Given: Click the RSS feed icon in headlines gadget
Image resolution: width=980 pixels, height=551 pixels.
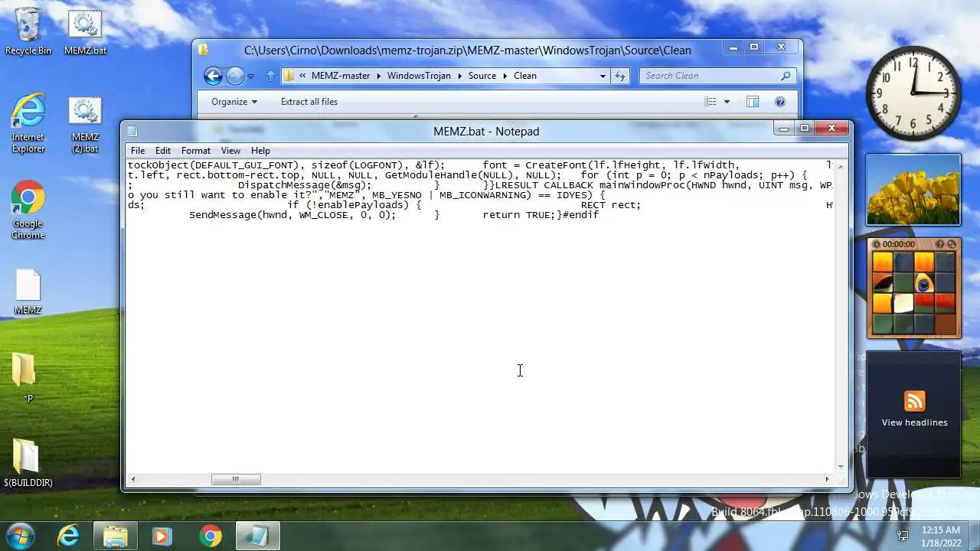Looking at the screenshot, I should pyautogui.click(x=915, y=401).
